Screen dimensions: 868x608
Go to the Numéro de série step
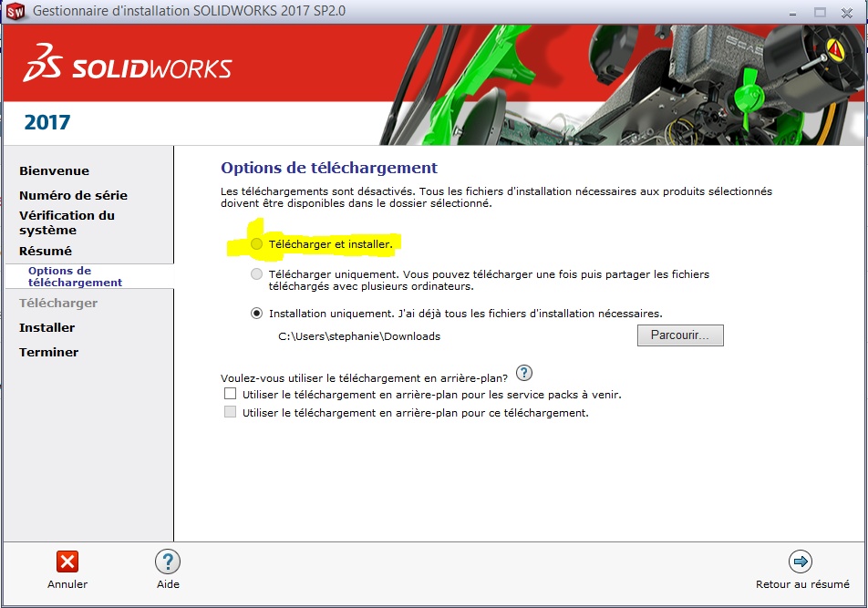73,195
